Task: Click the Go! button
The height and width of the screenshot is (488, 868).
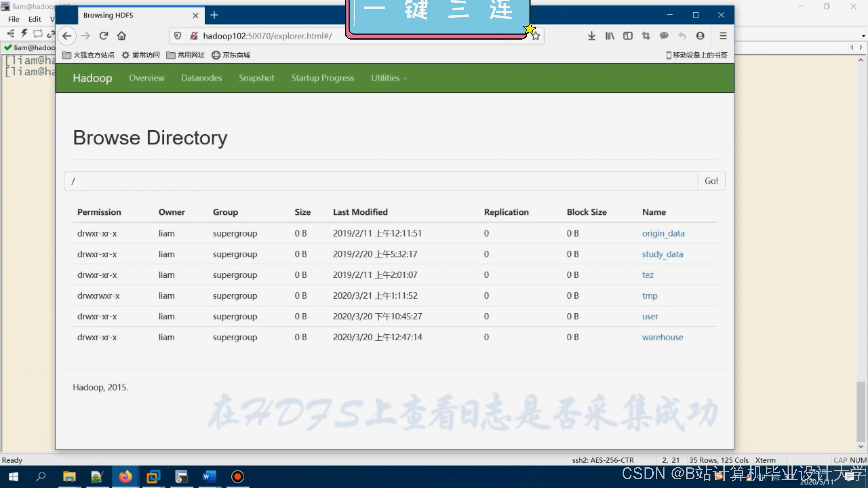Action: coord(711,181)
